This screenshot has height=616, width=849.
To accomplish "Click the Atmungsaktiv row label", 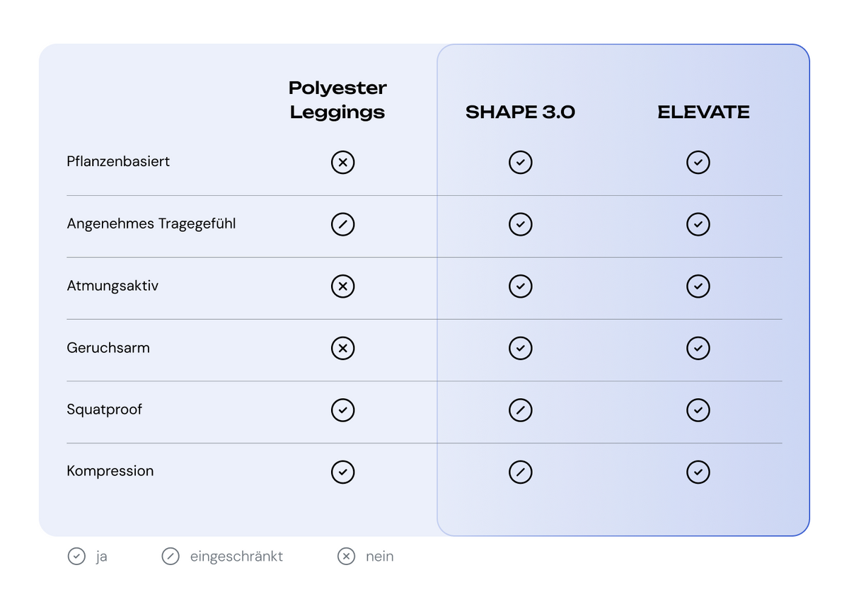I will tap(112, 286).
